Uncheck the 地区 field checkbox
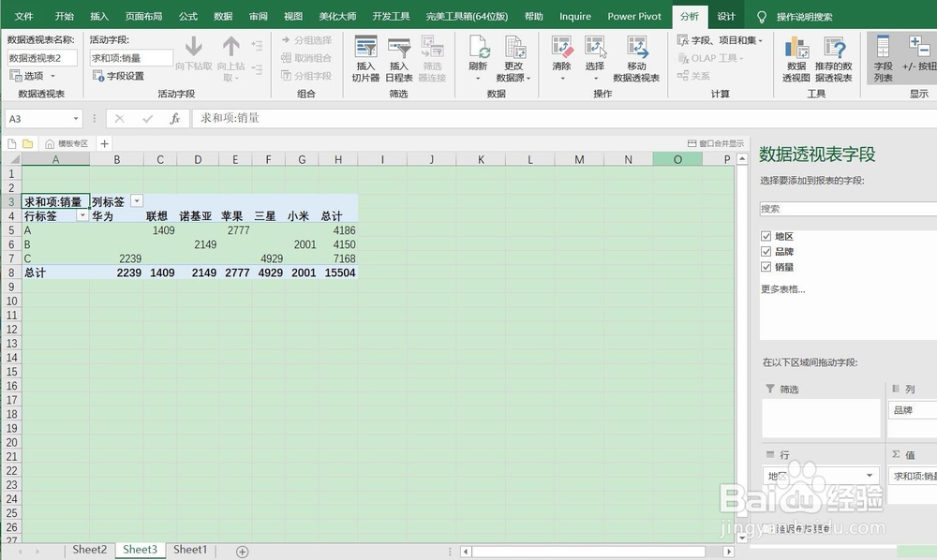The height and width of the screenshot is (560, 937). tap(766, 236)
